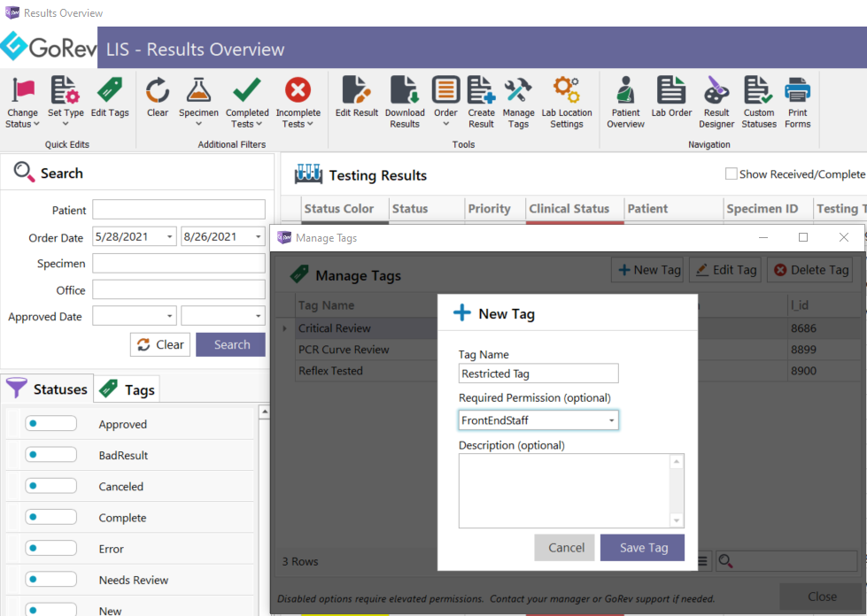Toggle the Canceled status switch
Screen dimensions: 867x616
coord(50,486)
